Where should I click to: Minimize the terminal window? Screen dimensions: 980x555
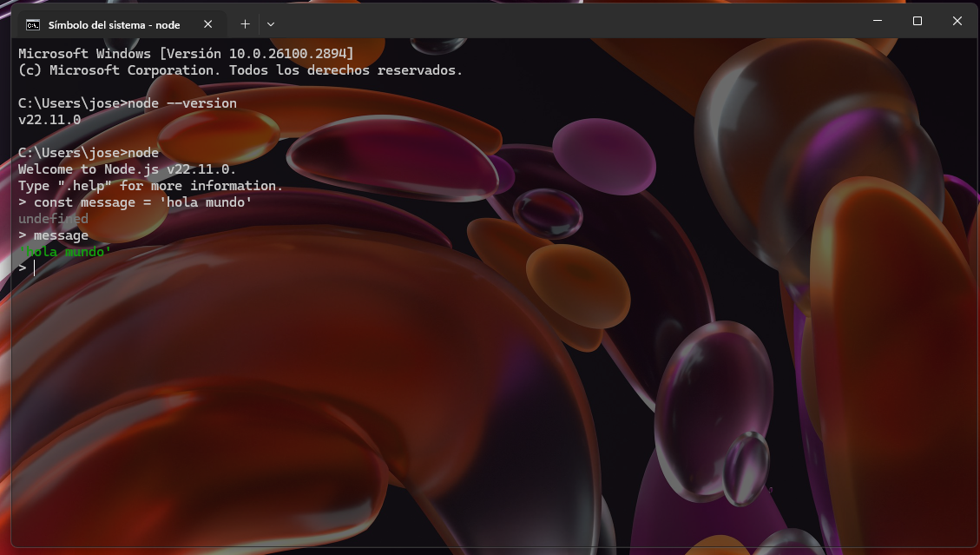click(x=878, y=21)
